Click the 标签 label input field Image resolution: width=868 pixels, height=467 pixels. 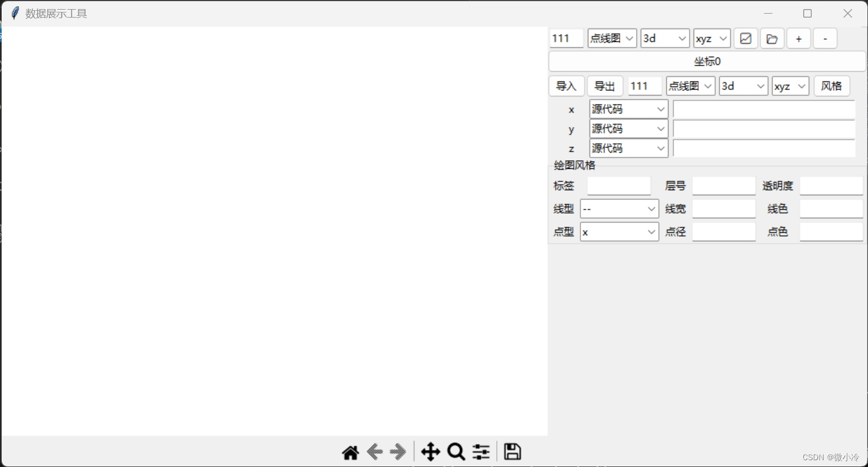(619, 186)
